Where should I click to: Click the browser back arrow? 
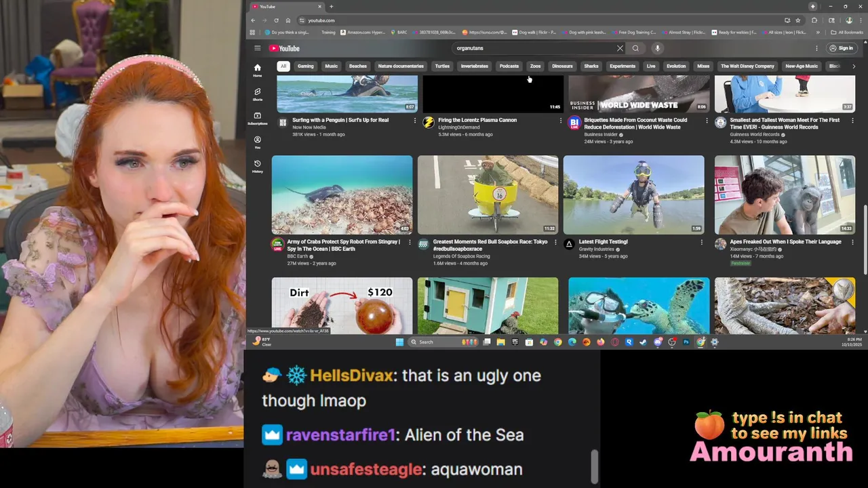[253, 20]
